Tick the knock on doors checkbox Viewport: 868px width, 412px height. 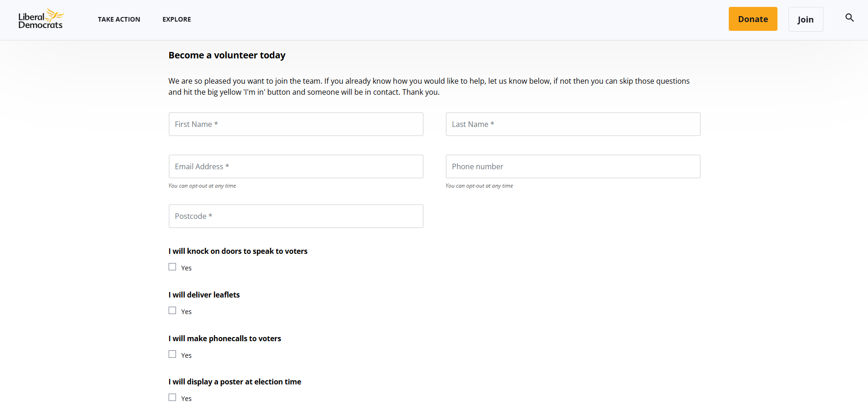tap(172, 267)
